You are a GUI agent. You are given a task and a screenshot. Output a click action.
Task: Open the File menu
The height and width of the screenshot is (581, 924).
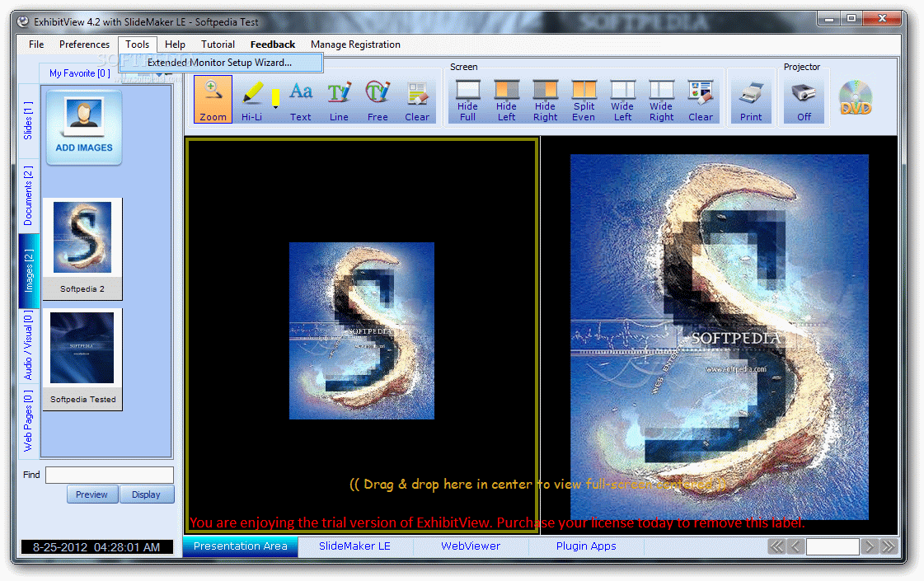tap(36, 45)
